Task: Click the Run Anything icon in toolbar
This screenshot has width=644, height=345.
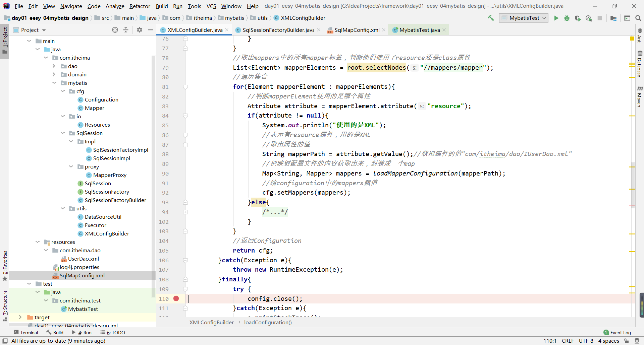Action: pos(627,18)
